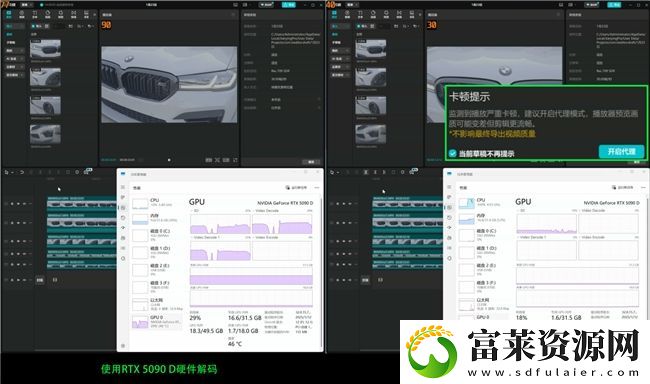Open the Audio tab in right editor toolbar
This screenshot has width=650, height=384.
347,15
